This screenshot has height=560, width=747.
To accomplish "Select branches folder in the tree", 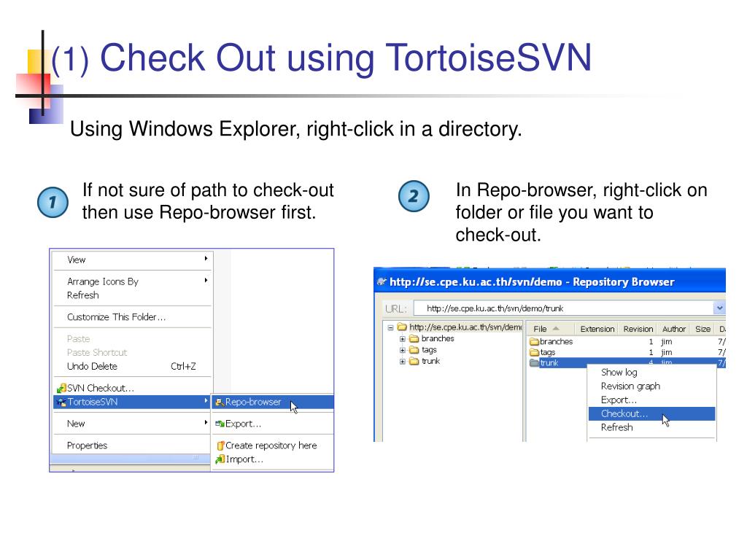I will [438, 338].
